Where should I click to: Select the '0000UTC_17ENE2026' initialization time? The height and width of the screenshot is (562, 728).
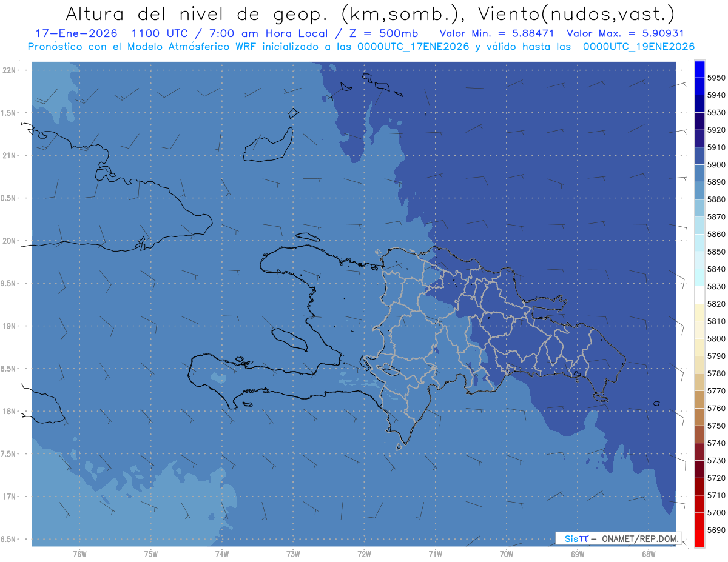coord(413,46)
